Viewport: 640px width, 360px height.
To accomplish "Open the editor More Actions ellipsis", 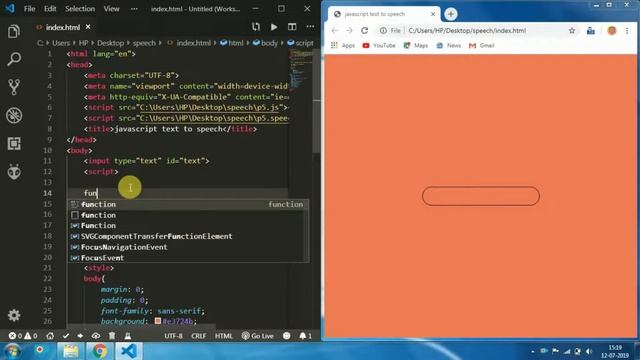I will [310, 27].
